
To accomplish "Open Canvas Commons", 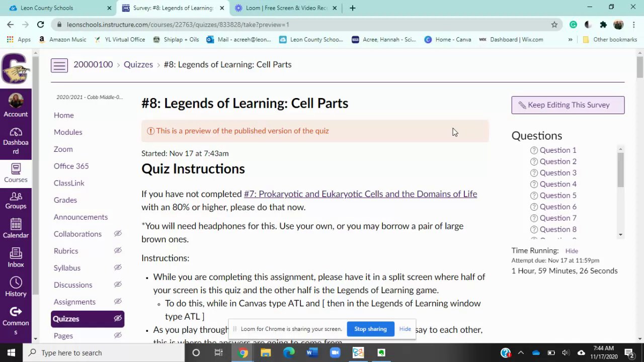I will (x=16, y=320).
